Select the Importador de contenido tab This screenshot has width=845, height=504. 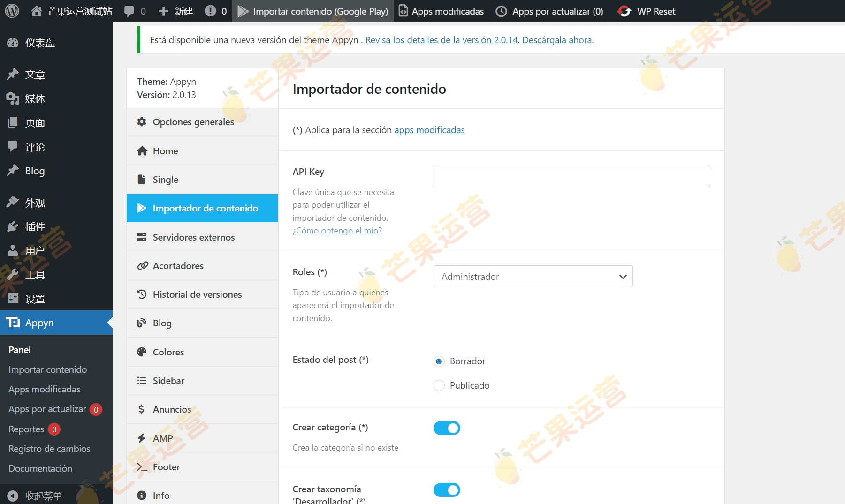click(202, 208)
